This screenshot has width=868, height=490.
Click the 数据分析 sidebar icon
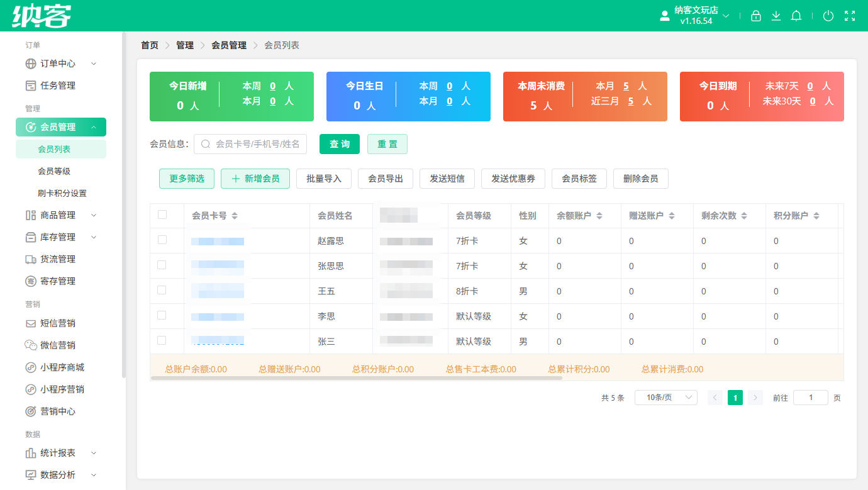pyautogui.click(x=31, y=475)
